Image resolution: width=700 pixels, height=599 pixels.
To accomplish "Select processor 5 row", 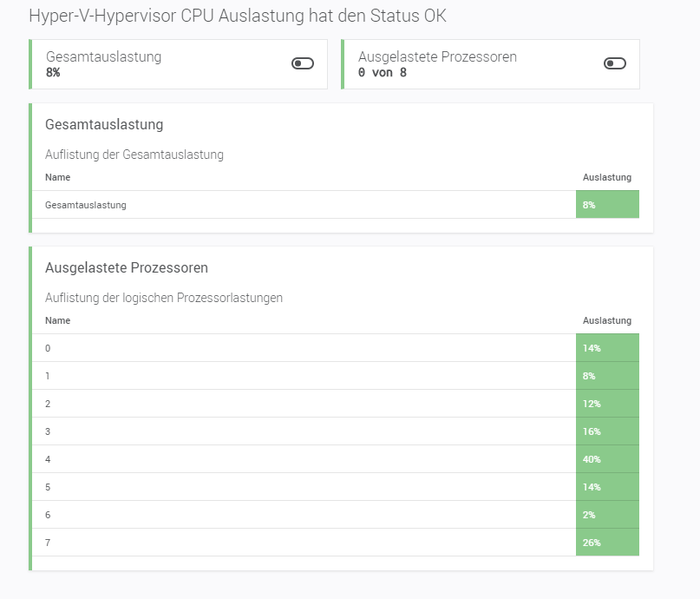I will click(260, 487).
